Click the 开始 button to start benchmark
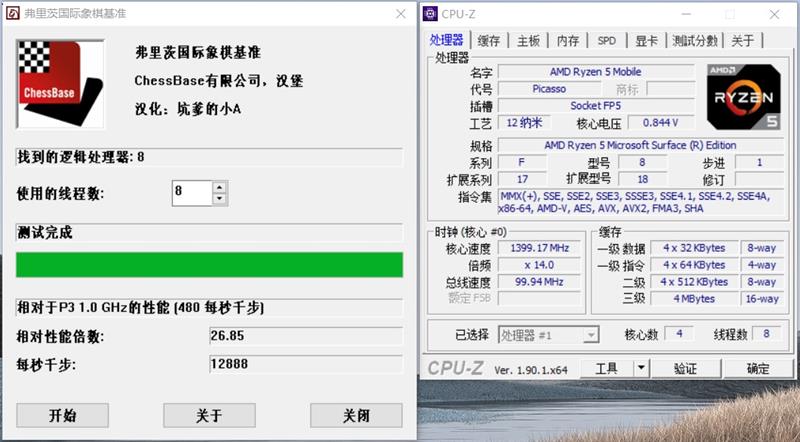800x442 pixels. click(62, 415)
